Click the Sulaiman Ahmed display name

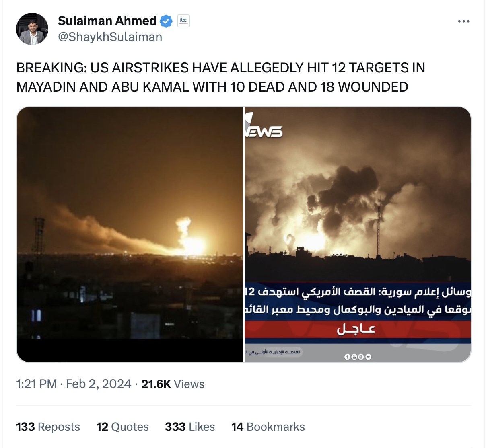point(107,21)
